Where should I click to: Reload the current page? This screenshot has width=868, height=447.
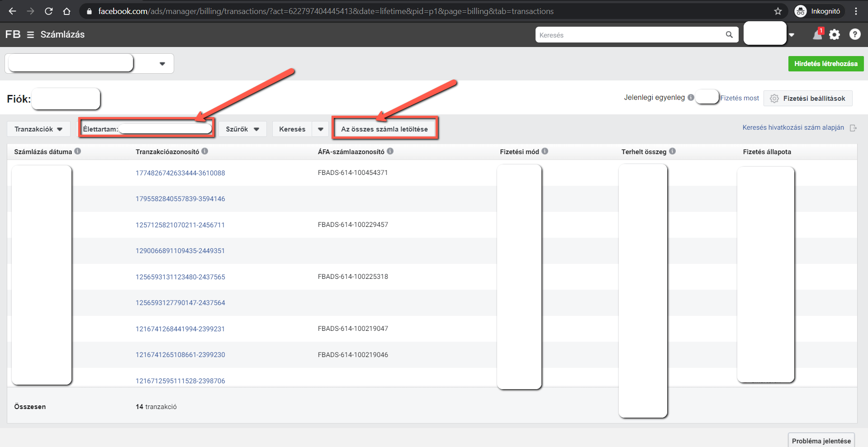[48, 11]
